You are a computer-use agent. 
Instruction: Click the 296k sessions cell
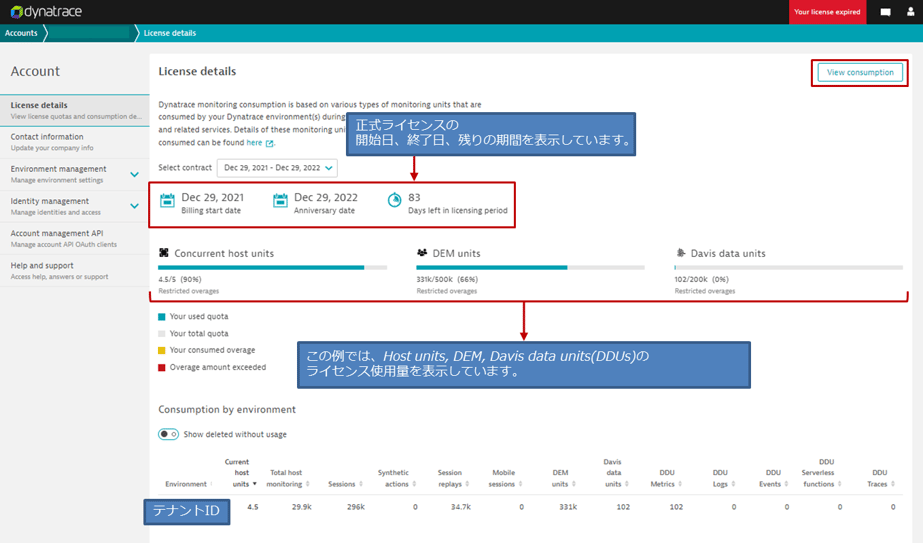[x=356, y=506]
